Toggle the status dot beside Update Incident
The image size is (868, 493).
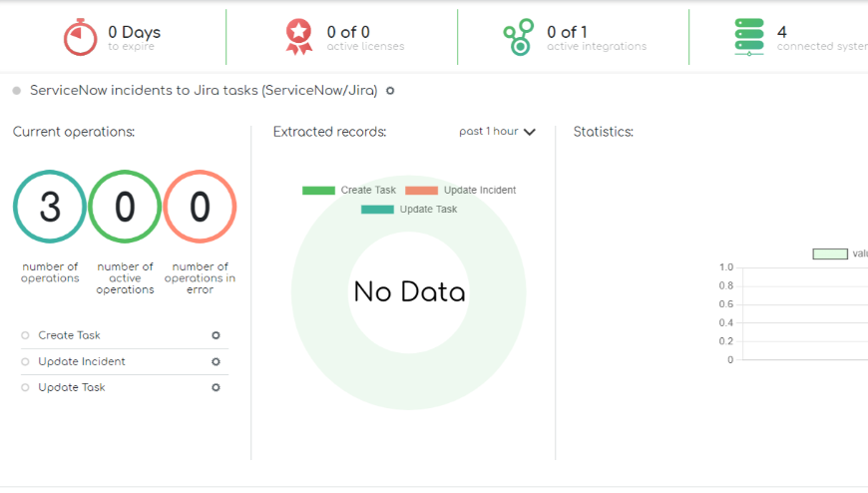[25, 361]
